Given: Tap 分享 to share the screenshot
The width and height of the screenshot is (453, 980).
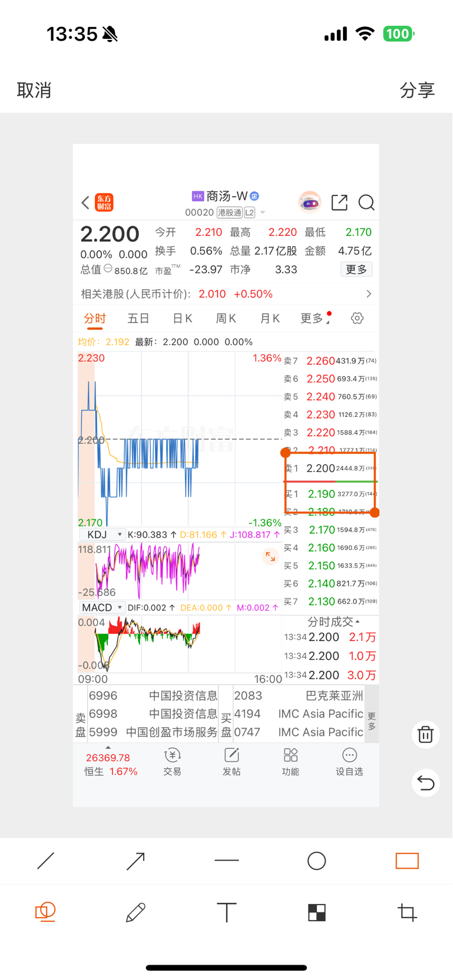Looking at the screenshot, I should pyautogui.click(x=417, y=90).
